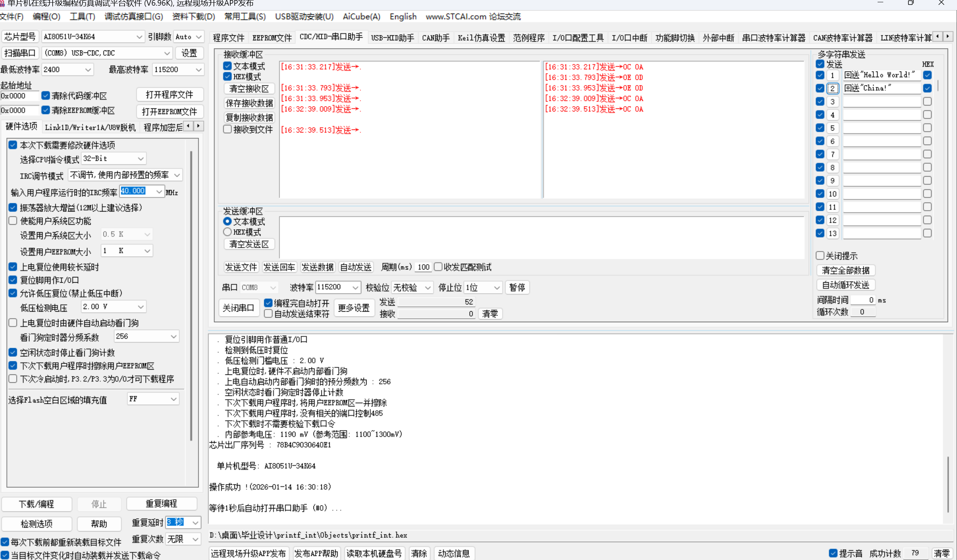Switch to the USB-HID助手 tab
The image size is (957, 560).
coord(392,38)
